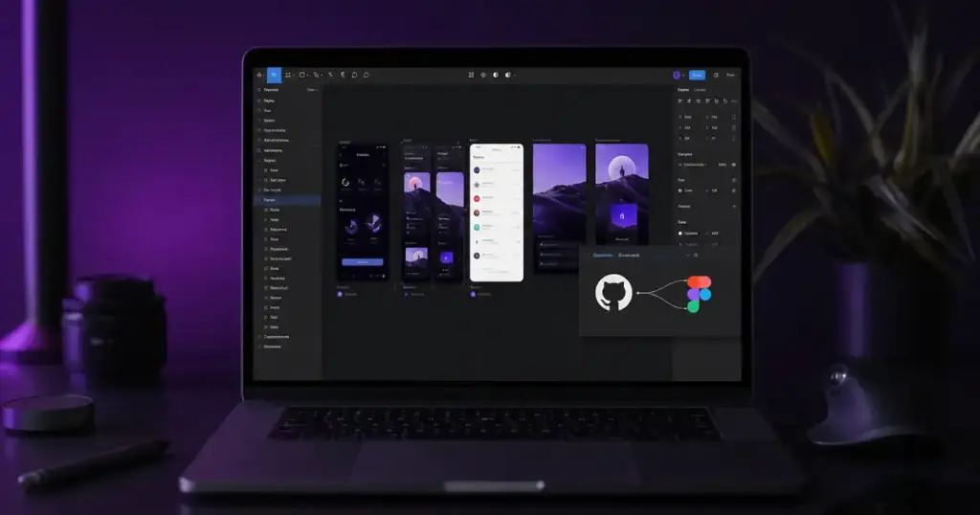Select the Pen tool in toolbar
980x515 pixels.
[316, 75]
